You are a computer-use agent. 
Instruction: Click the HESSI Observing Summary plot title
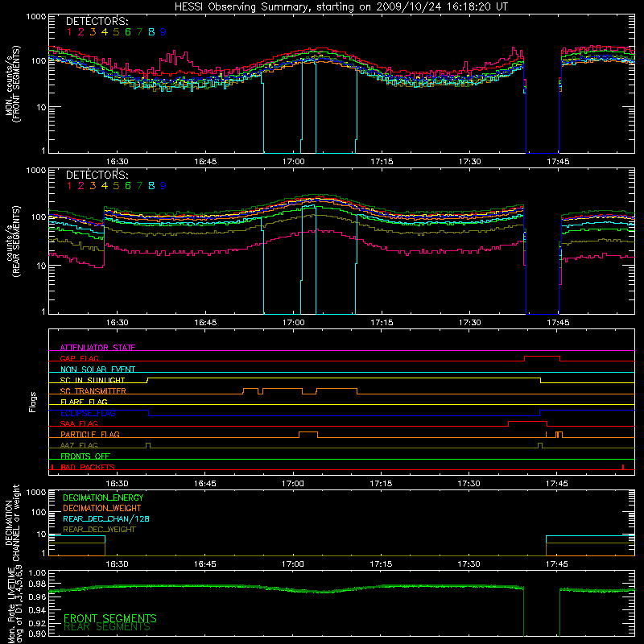pos(341,7)
